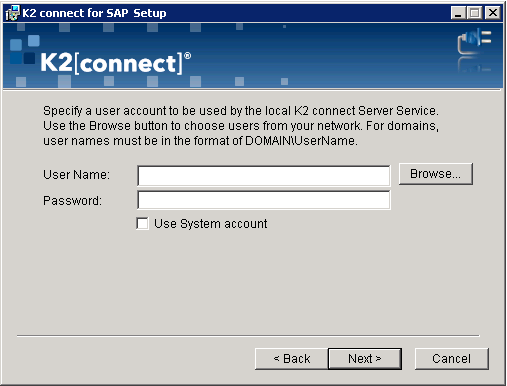Click the blue squares emblem beside K2 logo
This screenshot has height=386, width=507.
25,50
